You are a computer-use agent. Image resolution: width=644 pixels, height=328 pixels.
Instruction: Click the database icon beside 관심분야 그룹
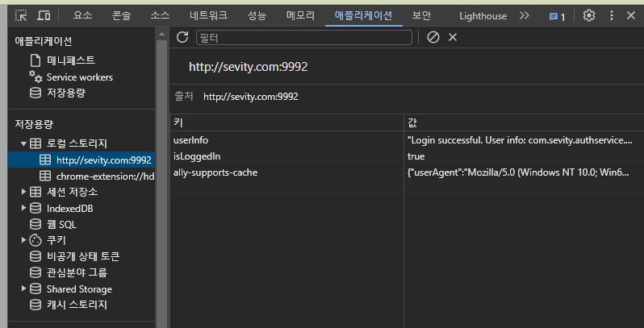coord(36,272)
